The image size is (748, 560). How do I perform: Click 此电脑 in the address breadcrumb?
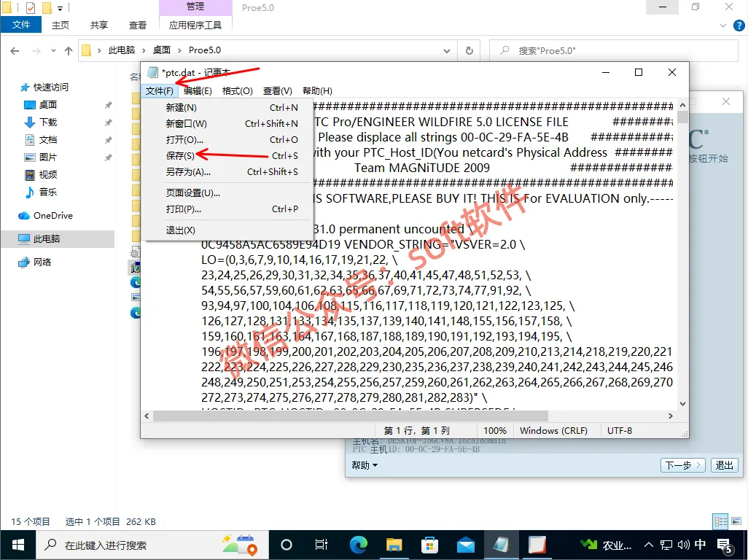pyautogui.click(x=121, y=50)
